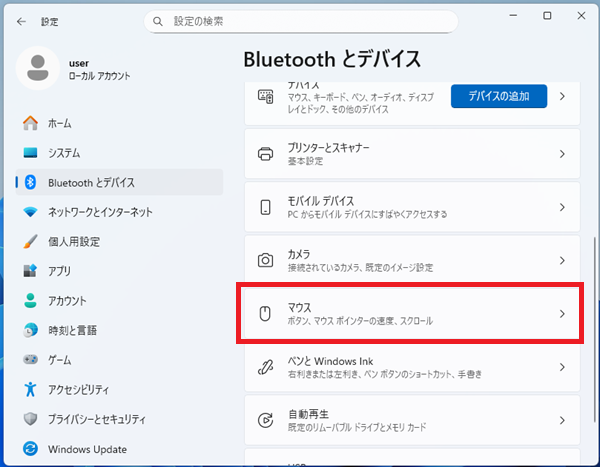Click the camera icon in カメラ row
The height and width of the screenshot is (467, 600).
point(265,260)
